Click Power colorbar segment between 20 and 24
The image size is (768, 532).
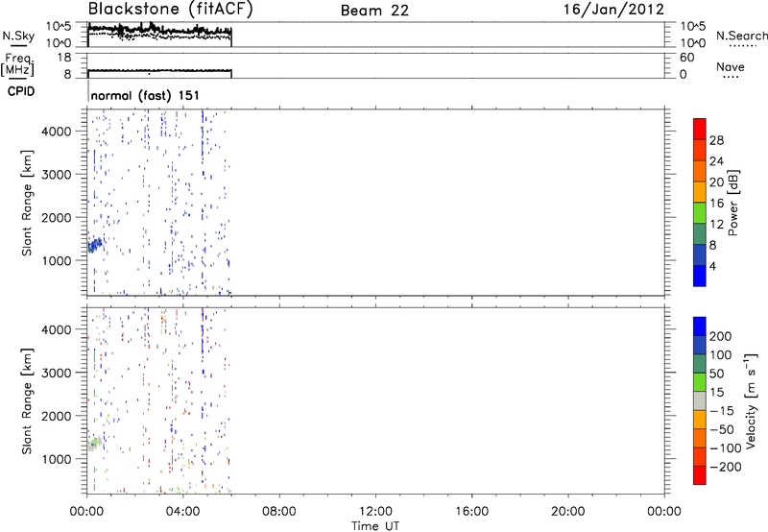[700, 171]
